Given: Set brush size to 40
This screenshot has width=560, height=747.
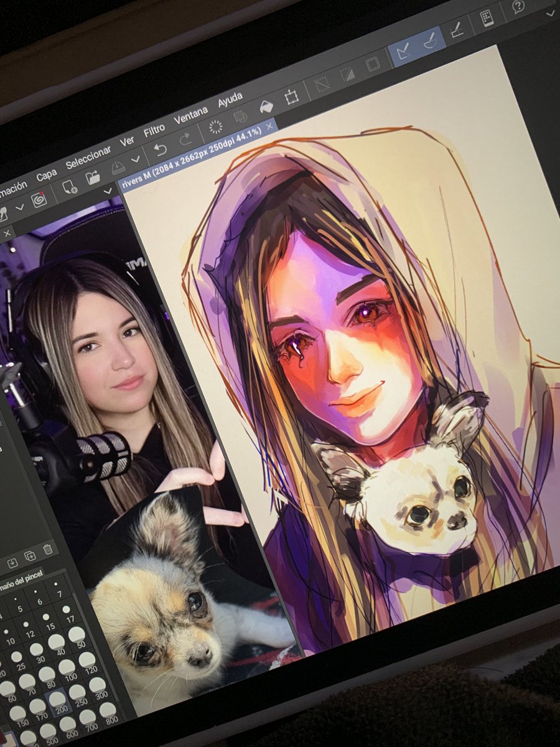Looking at the screenshot, I should (x=57, y=645).
